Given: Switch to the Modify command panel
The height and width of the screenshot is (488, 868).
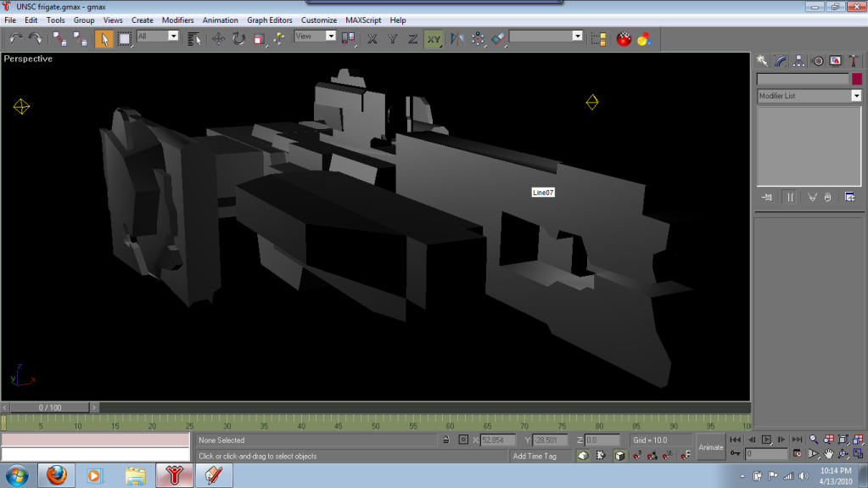Looking at the screenshot, I should 781,61.
